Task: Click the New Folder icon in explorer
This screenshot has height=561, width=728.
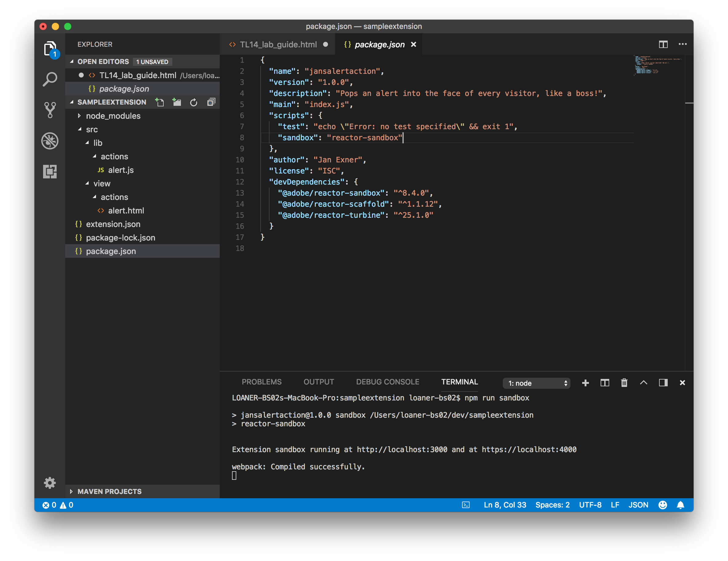Action: pyautogui.click(x=177, y=102)
